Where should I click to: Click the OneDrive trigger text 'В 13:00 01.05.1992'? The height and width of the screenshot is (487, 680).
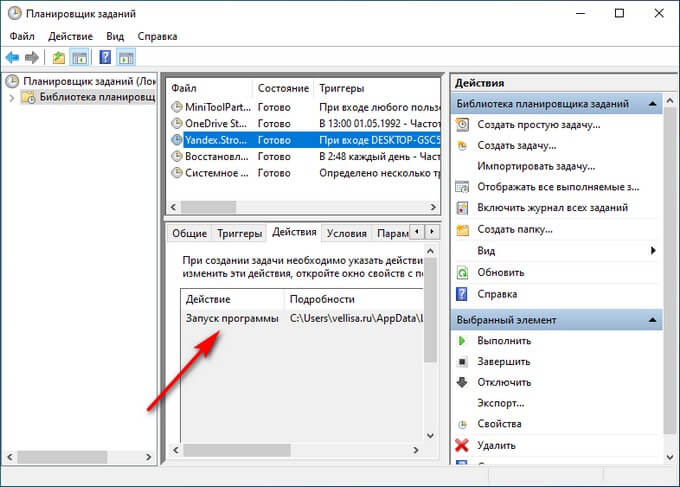[x=360, y=124]
